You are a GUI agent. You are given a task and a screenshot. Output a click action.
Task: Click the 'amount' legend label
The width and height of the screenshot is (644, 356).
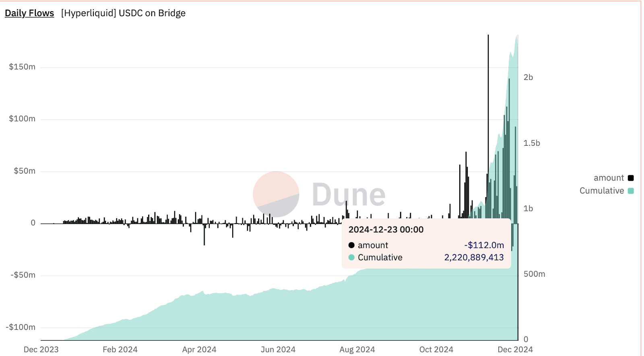(x=609, y=178)
